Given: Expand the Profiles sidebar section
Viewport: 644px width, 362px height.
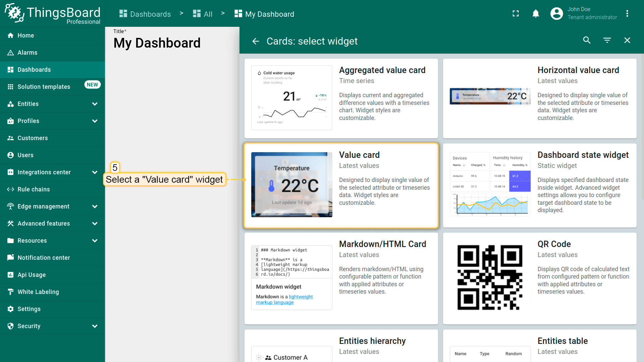Looking at the screenshot, I should point(95,121).
